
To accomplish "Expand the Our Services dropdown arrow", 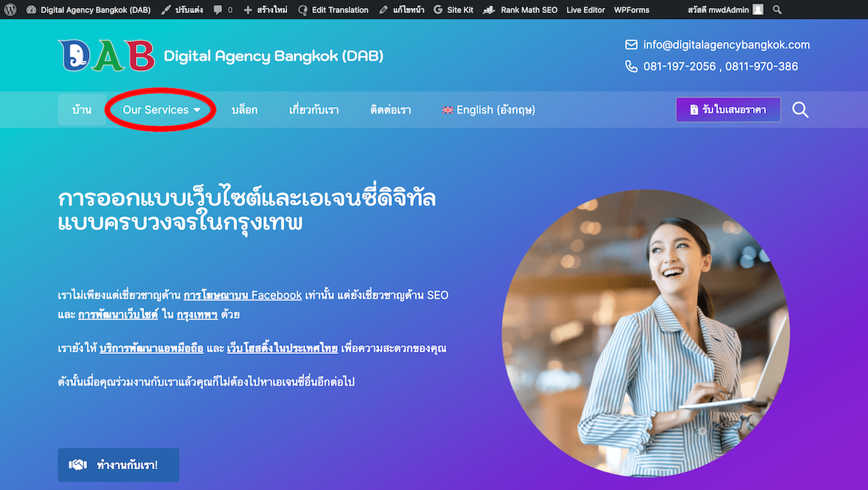I will [196, 110].
